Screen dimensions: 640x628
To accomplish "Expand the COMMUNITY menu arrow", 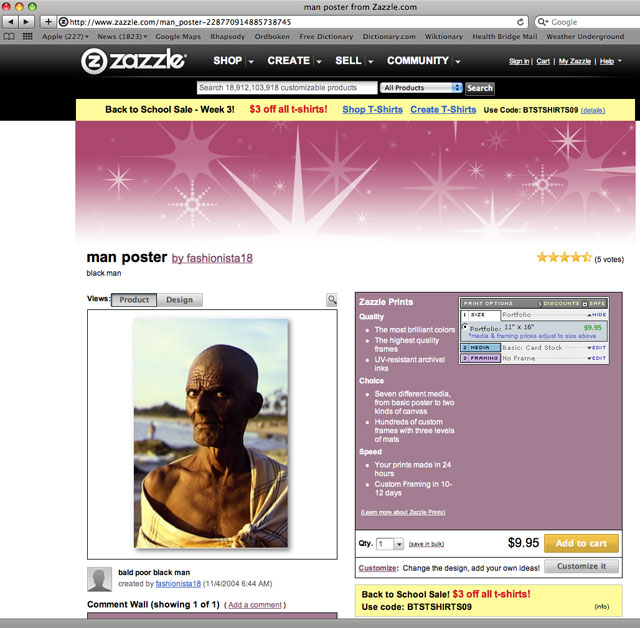I will pyautogui.click(x=458, y=62).
